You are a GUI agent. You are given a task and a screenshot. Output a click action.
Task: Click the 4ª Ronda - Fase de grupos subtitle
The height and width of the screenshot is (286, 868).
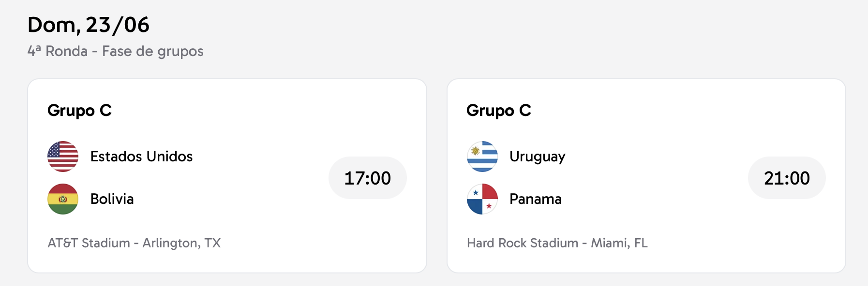tap(115, 51)
